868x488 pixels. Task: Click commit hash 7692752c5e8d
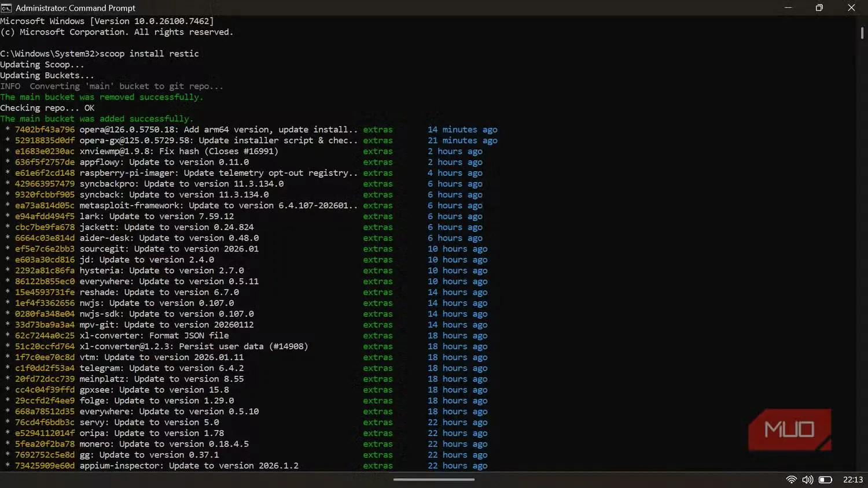click(x=45, y=455)
